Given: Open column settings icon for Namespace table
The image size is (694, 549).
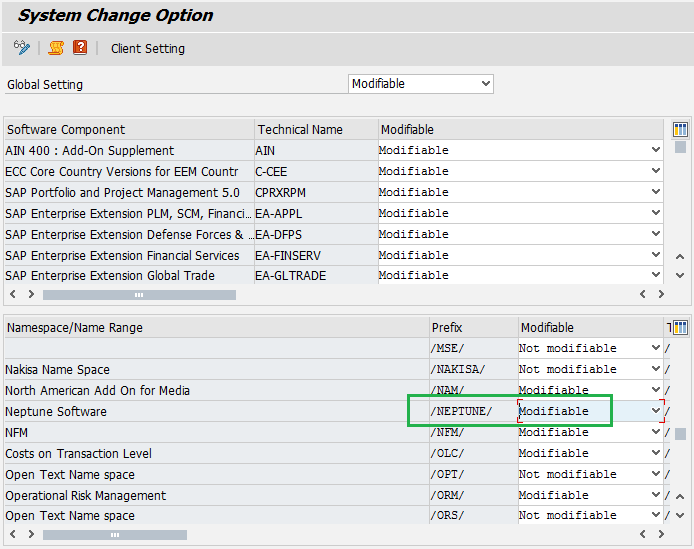Looking at the screenshot, I should click(x=680, y=328).
